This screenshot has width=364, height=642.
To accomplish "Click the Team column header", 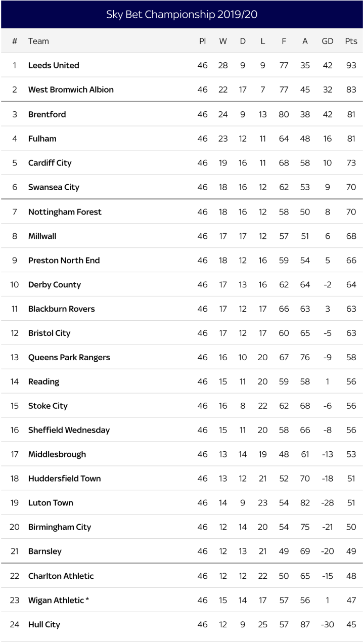I will tap(38, 41).
